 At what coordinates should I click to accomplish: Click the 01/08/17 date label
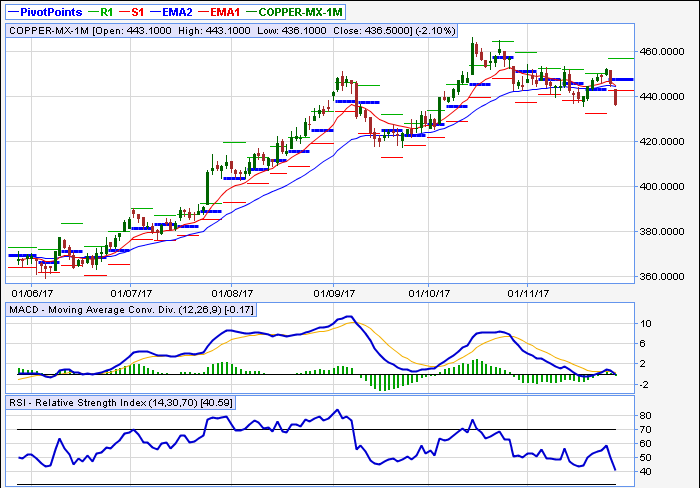tap(232, 293)
